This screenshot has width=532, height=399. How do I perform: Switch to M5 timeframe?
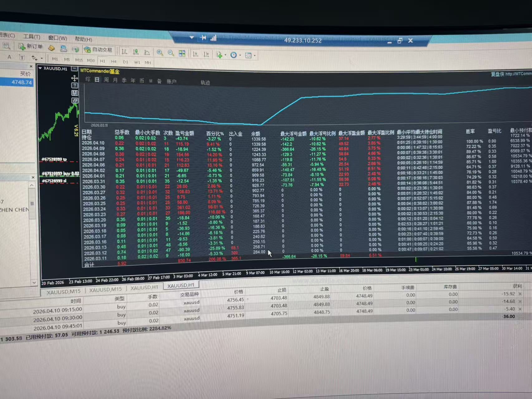(67, 59)
